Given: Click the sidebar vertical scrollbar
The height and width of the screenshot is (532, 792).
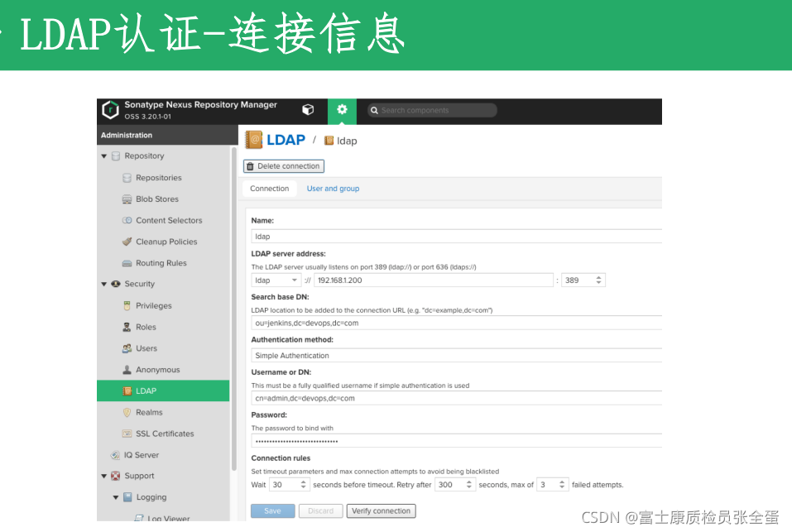Looking at the screenshot, I should (x=234, y=309).
